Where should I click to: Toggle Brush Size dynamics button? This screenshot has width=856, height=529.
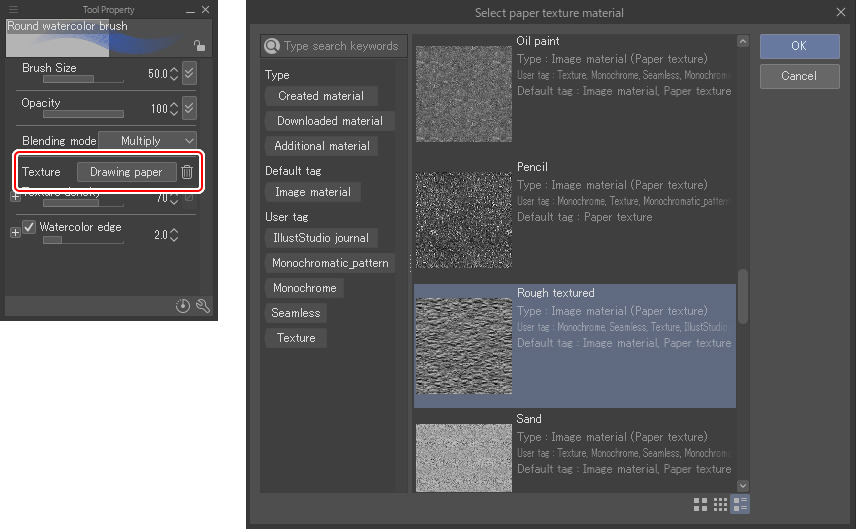[189, 73]
